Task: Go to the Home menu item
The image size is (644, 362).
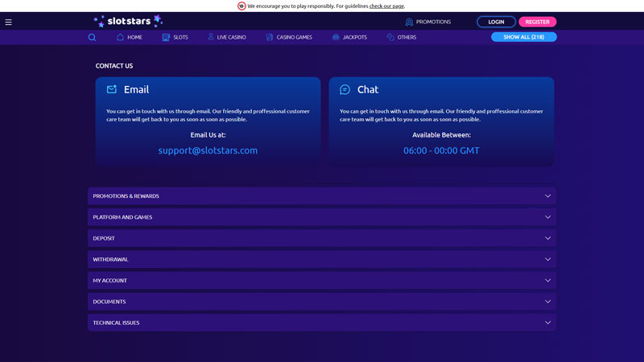Action: tap(134, 37)
